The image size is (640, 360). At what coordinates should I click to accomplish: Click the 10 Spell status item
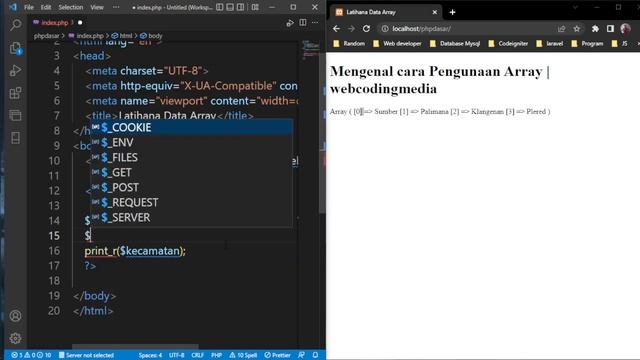pos(243,355)
